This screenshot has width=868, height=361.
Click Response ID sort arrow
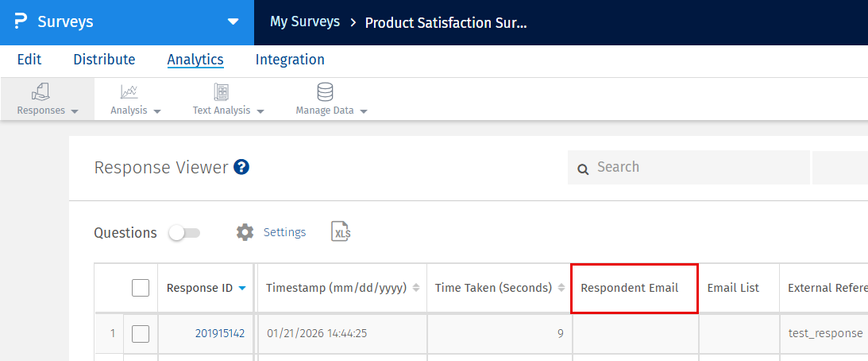tap(242, 289)
